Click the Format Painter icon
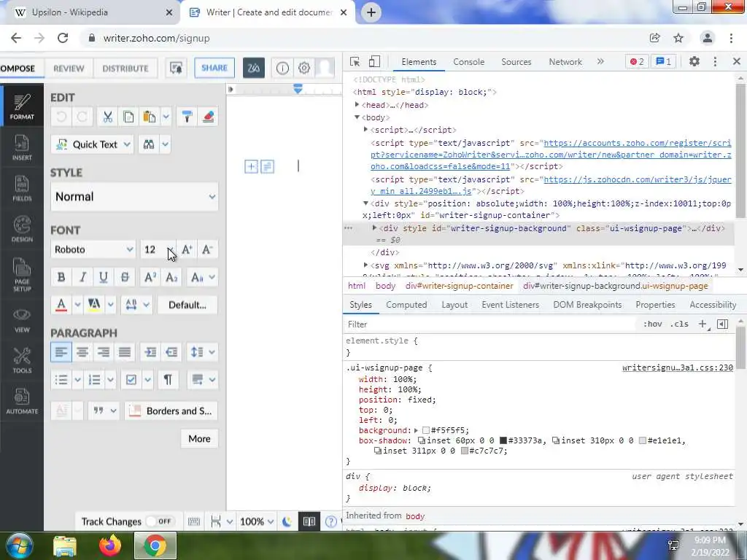Image resolution: width=747 pixels, height=560 pixels. (187, 117)
